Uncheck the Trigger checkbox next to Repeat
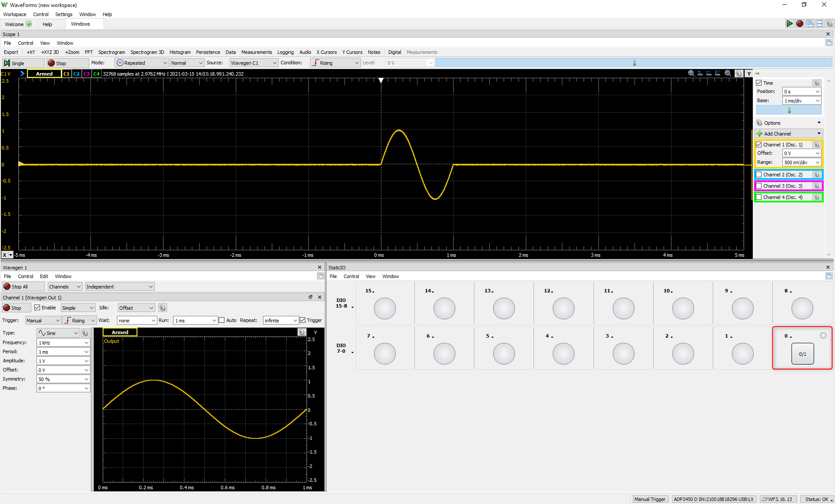 303,320
